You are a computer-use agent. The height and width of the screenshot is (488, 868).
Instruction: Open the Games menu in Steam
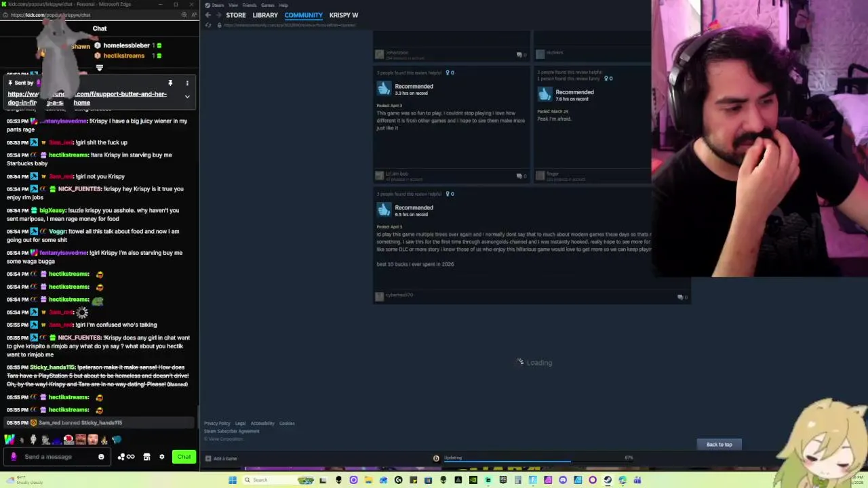click(x=268, y=5)
